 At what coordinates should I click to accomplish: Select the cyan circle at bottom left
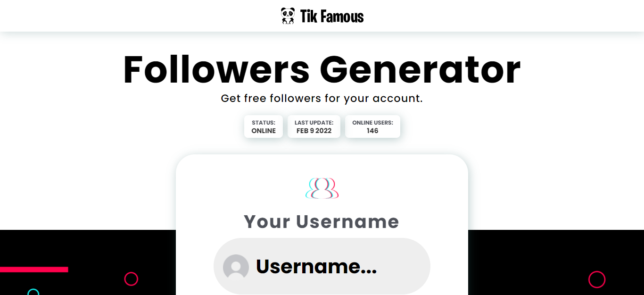(33, 292)
